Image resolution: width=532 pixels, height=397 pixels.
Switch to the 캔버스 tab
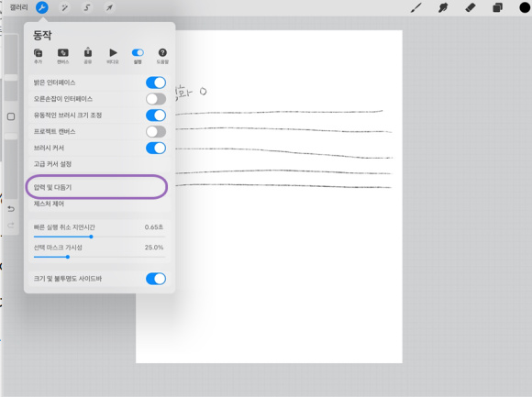tap(62, 56)
